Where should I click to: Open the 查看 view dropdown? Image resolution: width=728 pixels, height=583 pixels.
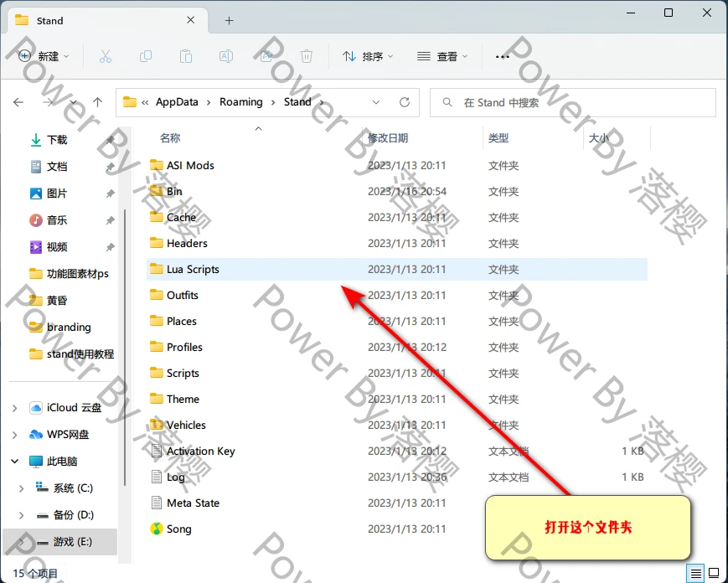[442, 57]
